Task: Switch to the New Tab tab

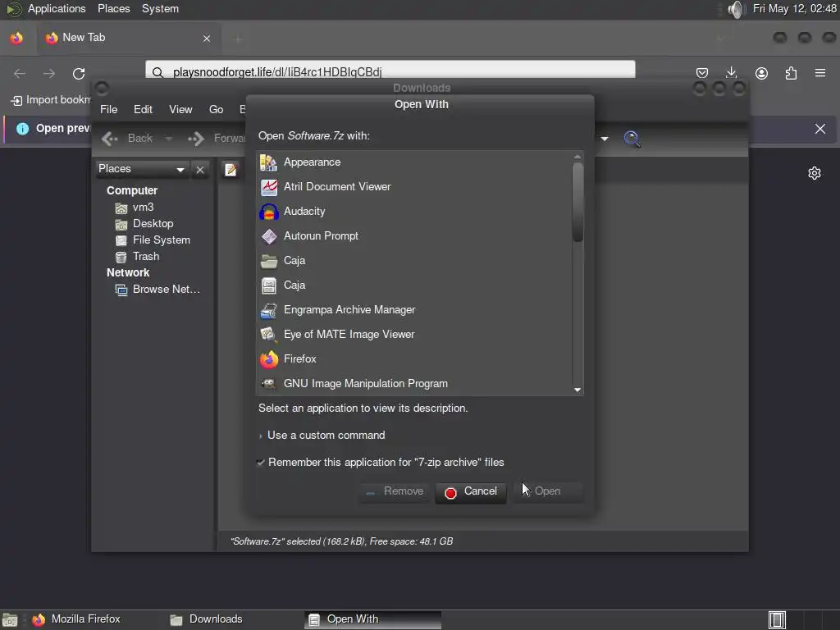Action: coord(129,38)
